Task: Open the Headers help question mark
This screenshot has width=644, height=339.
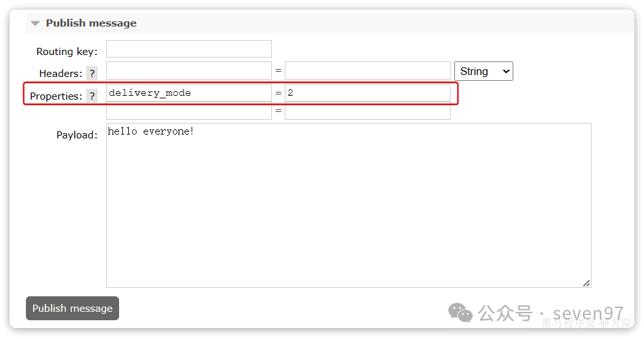Action: click(x=92, y=74)
